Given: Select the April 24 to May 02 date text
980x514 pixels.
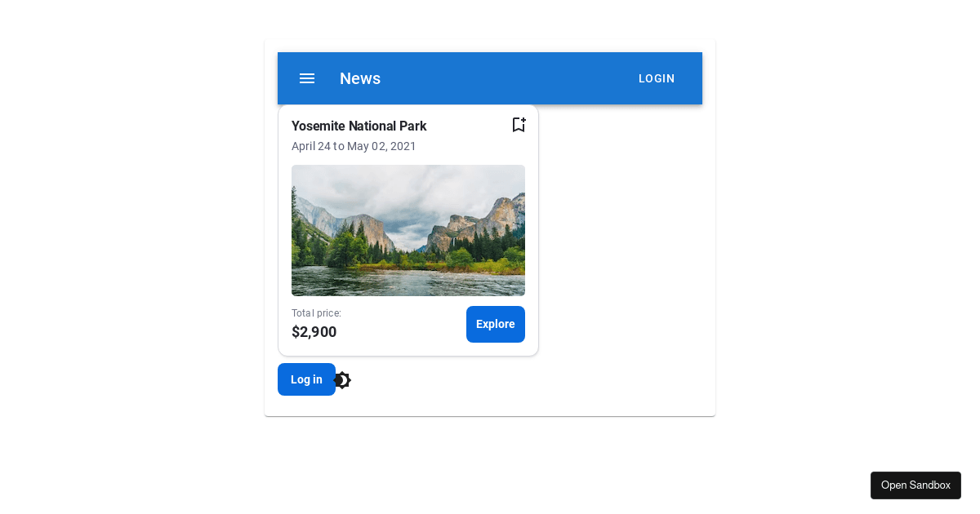Looking at the screenshot, I should pos(354,146).
